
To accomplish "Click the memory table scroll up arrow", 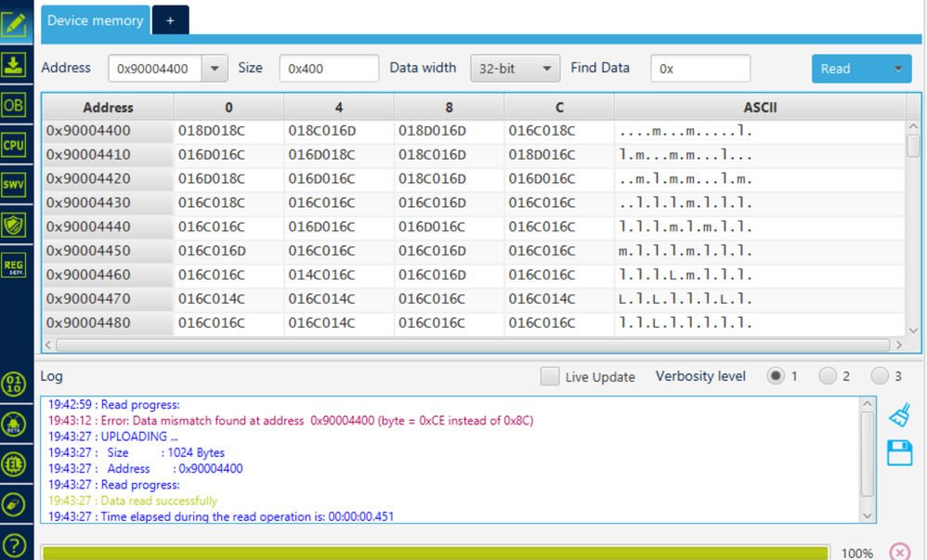I will tap(913, 126).
